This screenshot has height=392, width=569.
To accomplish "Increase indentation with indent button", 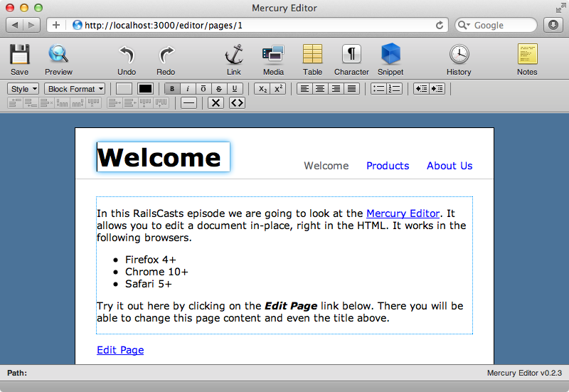I will tap(437, 88).
